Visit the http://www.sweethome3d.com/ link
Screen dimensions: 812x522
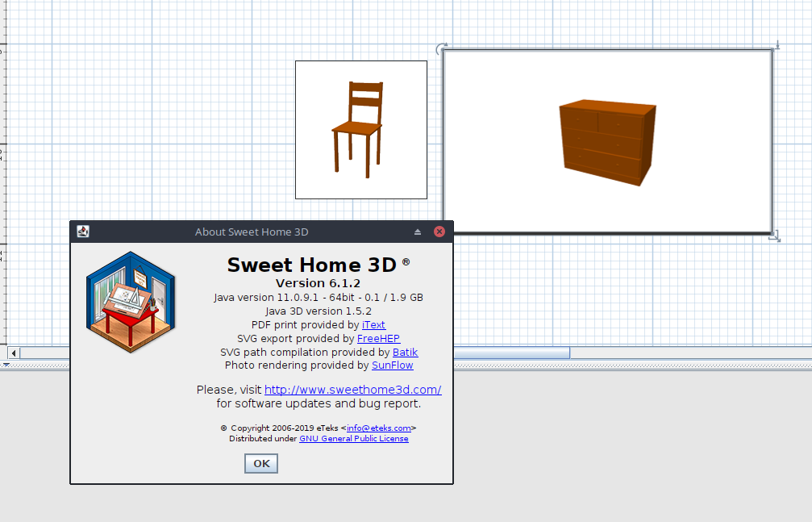tap(352, 390)
